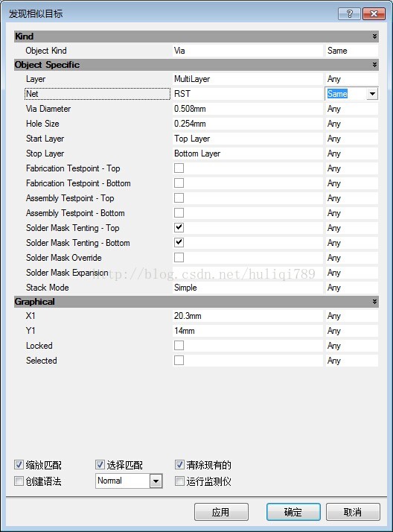Click the Selected Any match cell
Viewport: 393px width, 532px height.
(x=351, y=361)
